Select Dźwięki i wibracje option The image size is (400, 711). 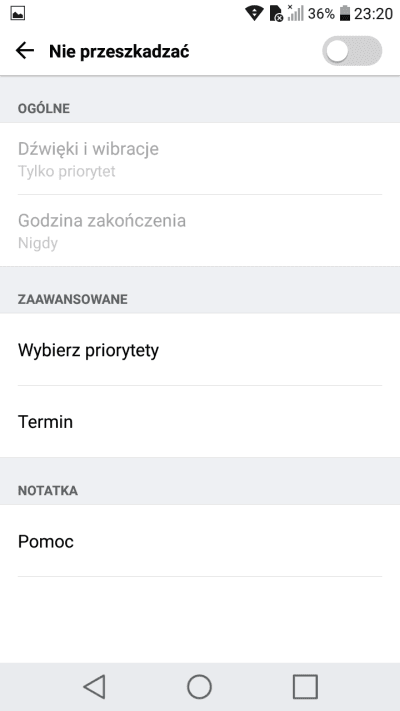click(x=200, y=159)
